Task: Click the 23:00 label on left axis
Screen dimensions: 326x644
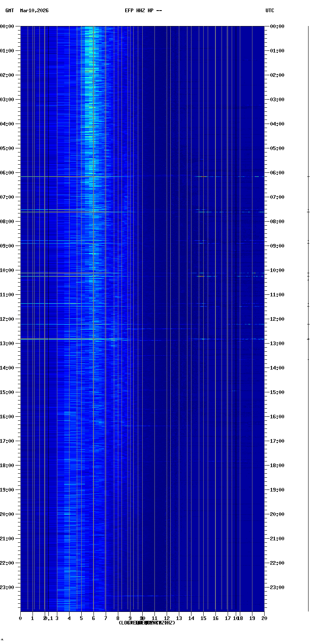Action: pyautogui.click(x=8, y=587)
